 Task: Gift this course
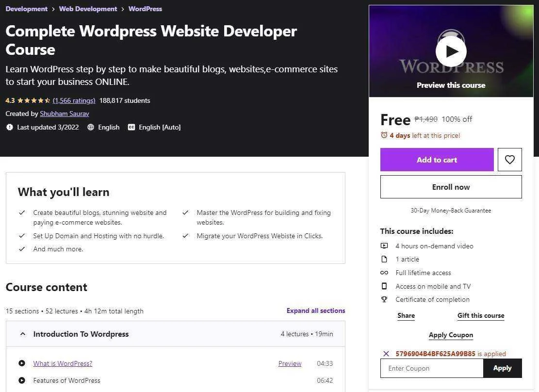481,315
